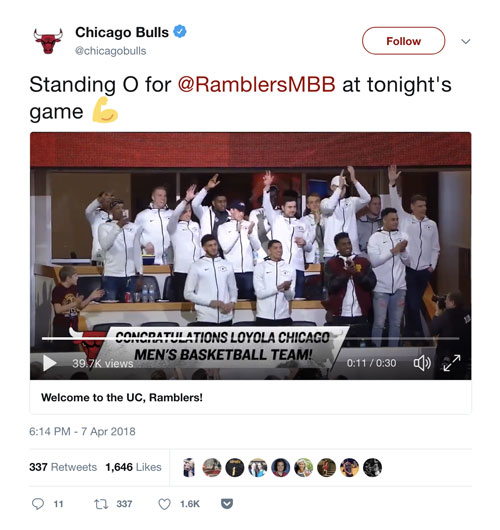
Task: Open the @chicagobulls handle
Action: (x=111, y=51)
